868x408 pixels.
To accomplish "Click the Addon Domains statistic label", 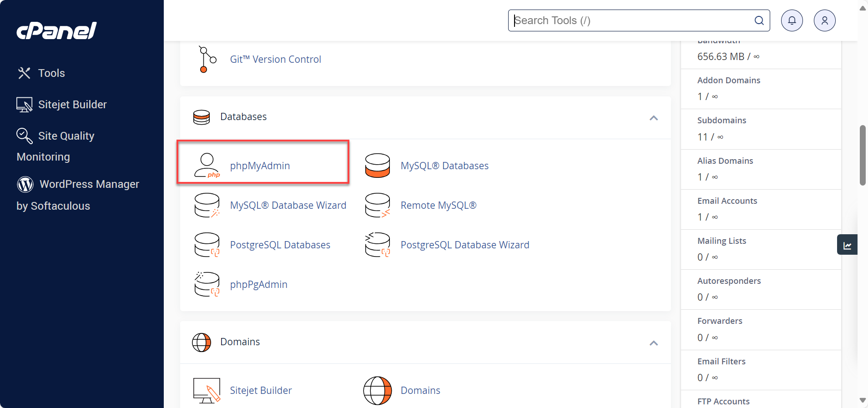I will [x=729, y=80].
